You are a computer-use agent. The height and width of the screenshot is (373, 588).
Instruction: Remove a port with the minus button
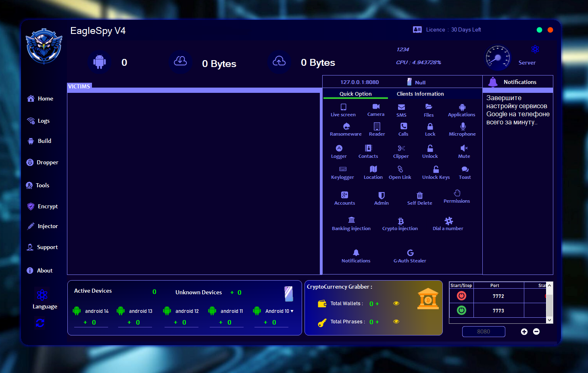[x=536, y=331]
